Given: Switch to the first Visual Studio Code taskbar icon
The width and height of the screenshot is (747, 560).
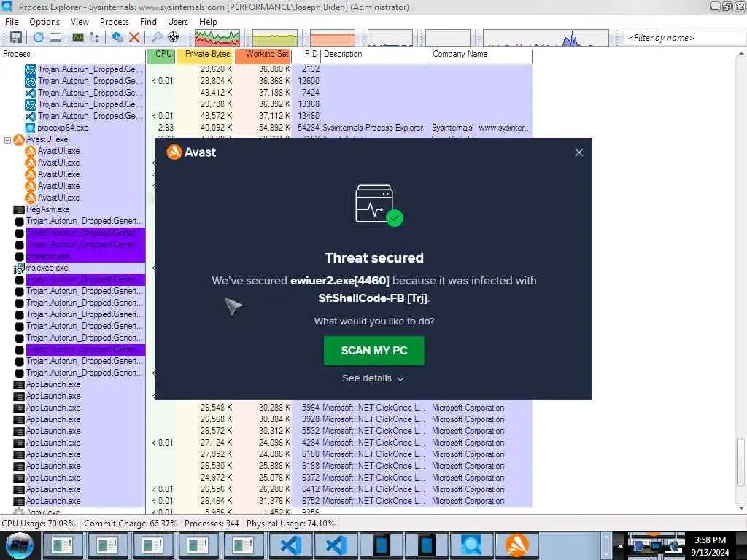Looking at the screenshot, I should (x=290, y=545).
